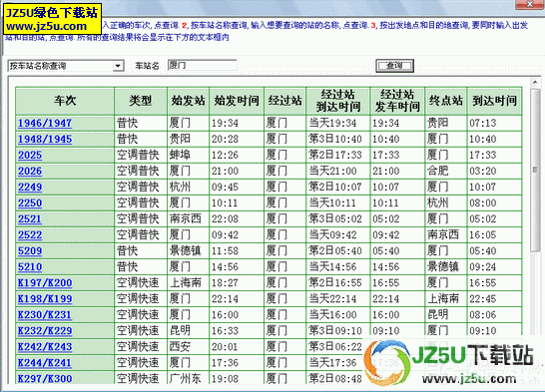Open train link 1946/1947
Image resolution: width=545 pixels, height=392 pixels.
pos(45,123)
